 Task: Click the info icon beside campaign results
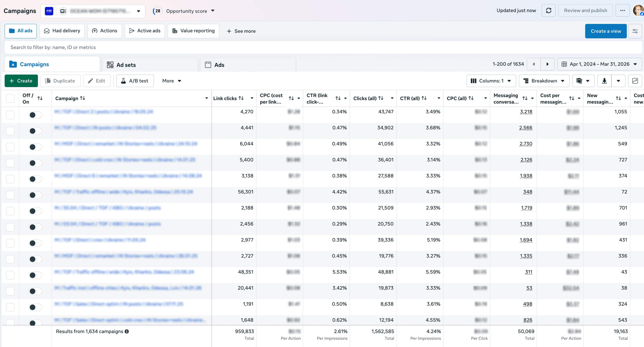click(x=127, y=331)
